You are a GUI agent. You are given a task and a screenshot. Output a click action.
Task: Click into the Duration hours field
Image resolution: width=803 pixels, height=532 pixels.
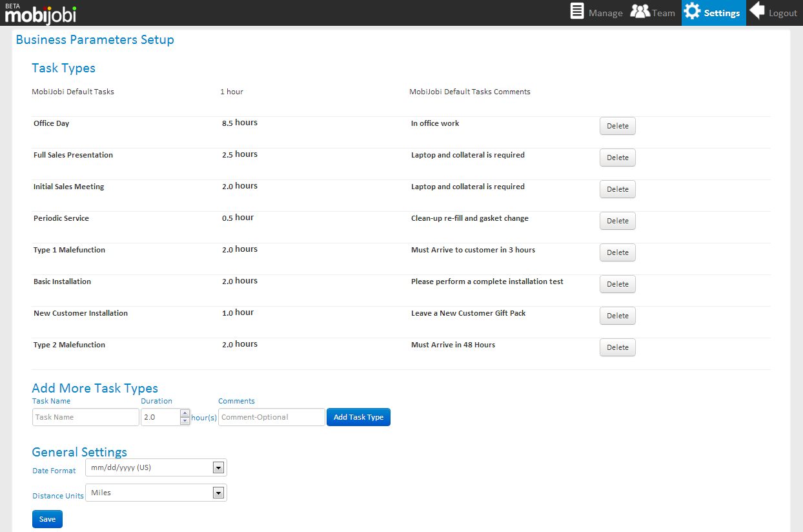(160, 417)
